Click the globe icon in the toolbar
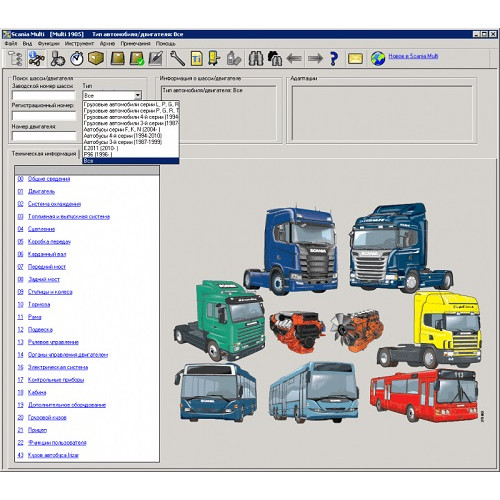 [x=378, y=59]
